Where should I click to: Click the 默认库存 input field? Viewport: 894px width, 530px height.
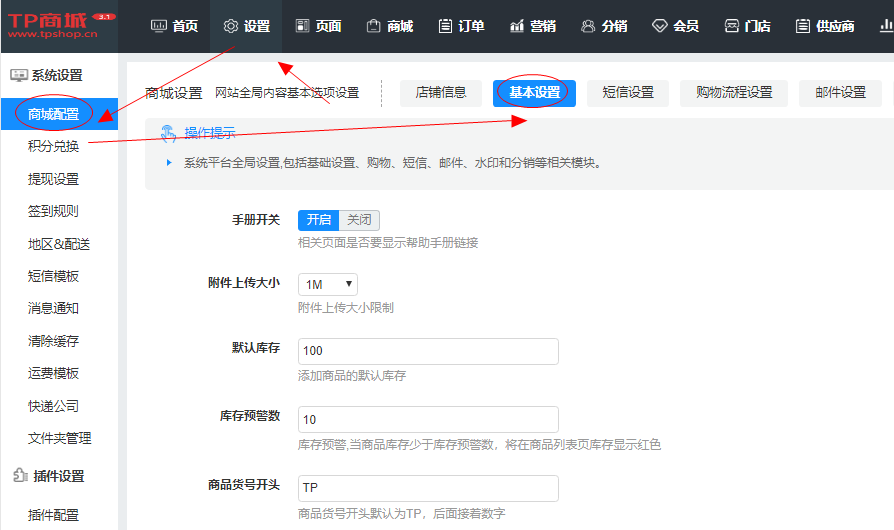click(x=428, y=351)
